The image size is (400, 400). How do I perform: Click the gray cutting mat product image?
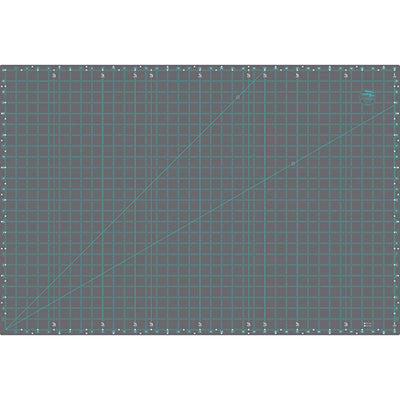tap(200, 200)
